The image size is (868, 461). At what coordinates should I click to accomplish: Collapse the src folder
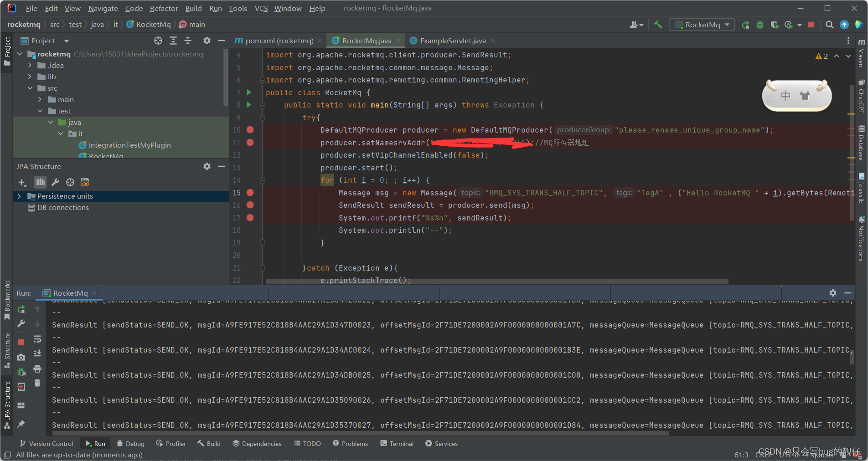pos(30,88)
